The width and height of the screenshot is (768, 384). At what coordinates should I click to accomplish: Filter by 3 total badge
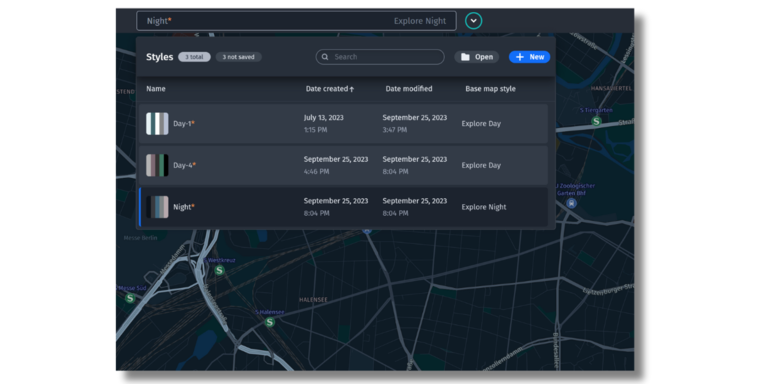[x=194, y=57]
